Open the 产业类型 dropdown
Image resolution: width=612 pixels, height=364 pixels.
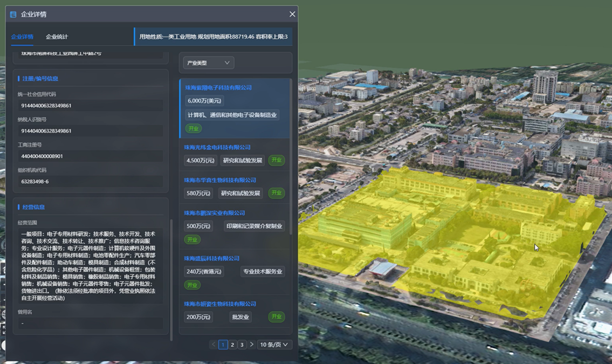(x=208, y=63)
